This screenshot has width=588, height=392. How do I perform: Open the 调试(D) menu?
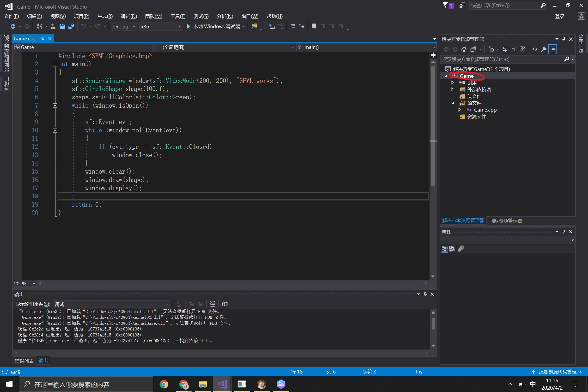(129, 16)
